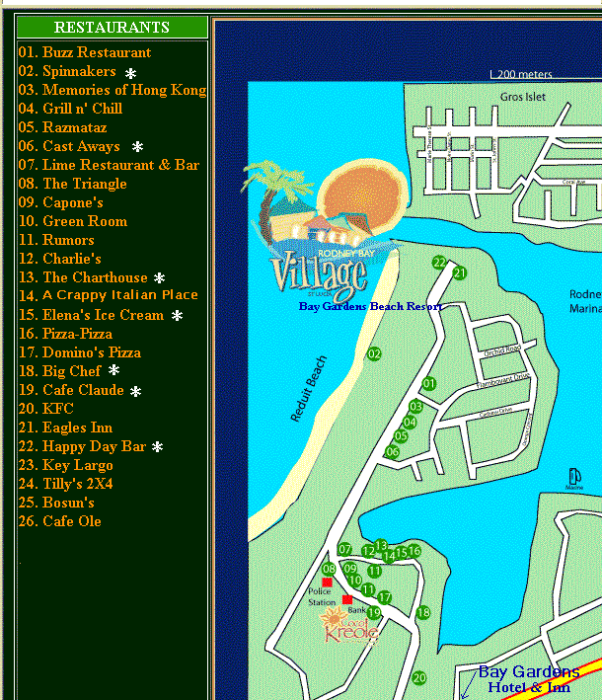The width and height of the screenshot is (602, 700).
Task: Click 17. Domino's Pizza entry
Action: tap(80, 352)
